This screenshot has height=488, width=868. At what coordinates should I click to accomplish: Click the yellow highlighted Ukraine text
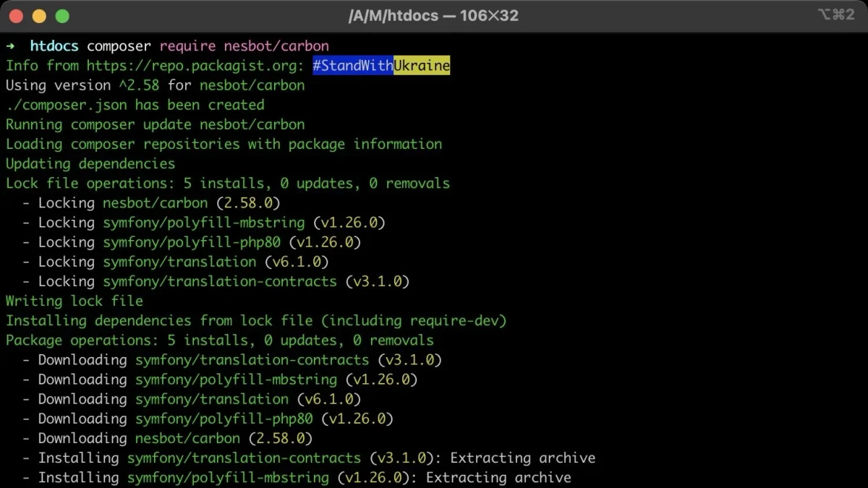422,66
